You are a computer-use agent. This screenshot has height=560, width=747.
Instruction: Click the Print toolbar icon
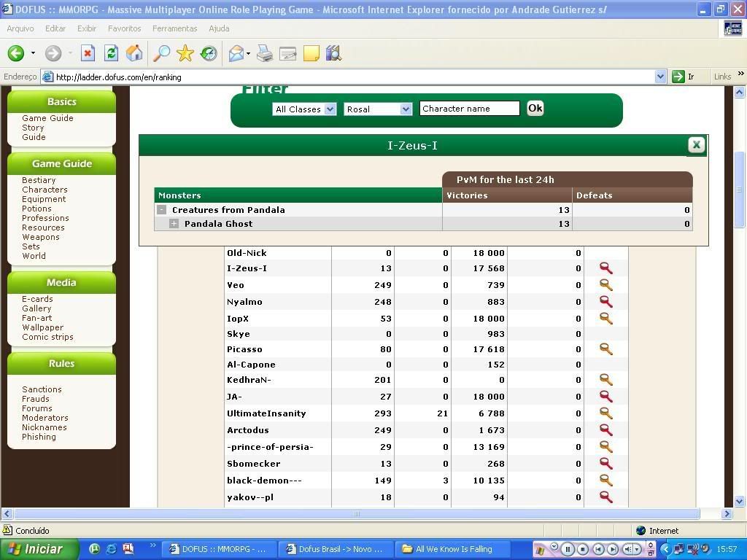265,53
